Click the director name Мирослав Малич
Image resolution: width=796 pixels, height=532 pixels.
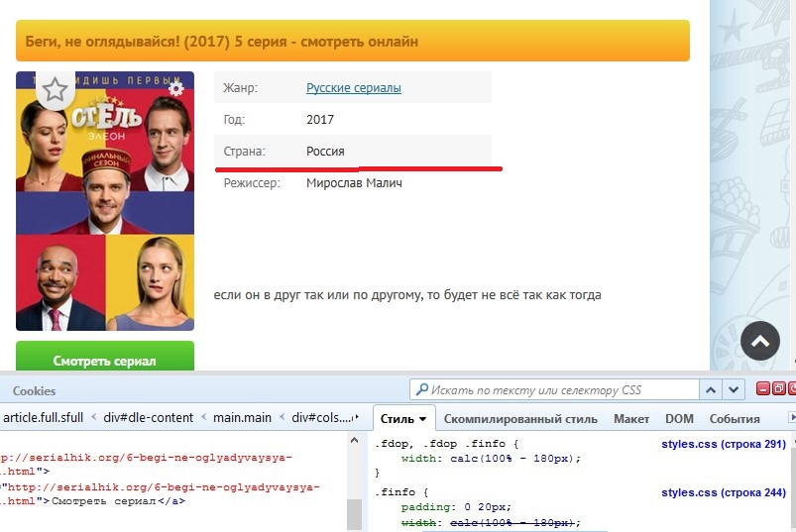[x=354, y=183]
